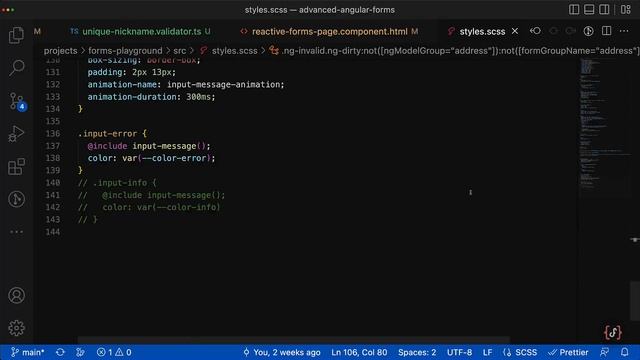Open the notifications bell
640x360 pixels.
(x=625, y=352)
